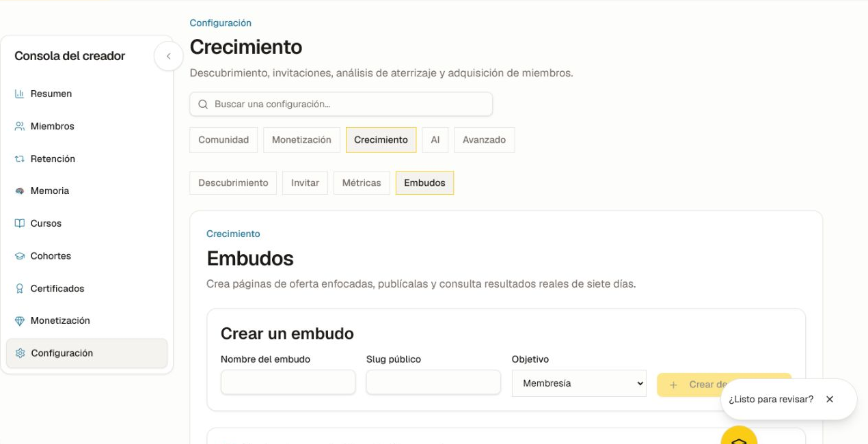This screenshot has height=444, width=868.
Task: Open the Objetivo dropdown showing Membresía
Action: (579, 383)
